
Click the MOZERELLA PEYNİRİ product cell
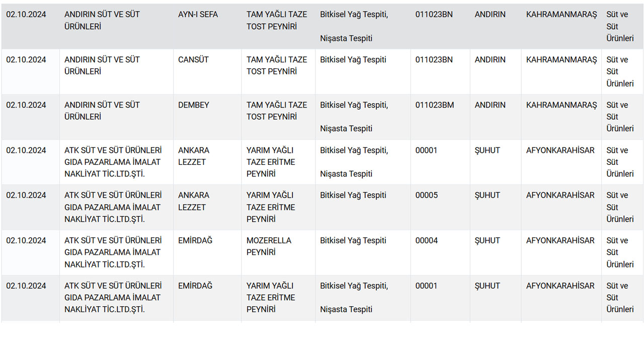point(269,246)
